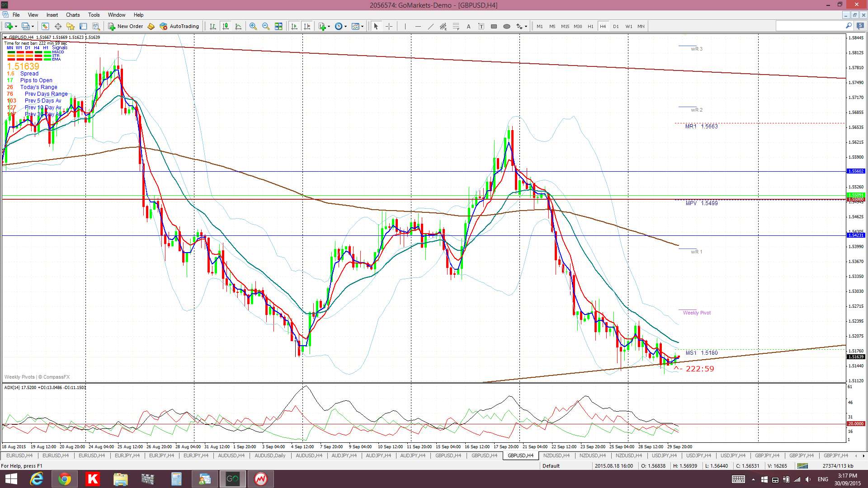Click the search magnifier icon
Screen dimensions: 868x488
[x=849, y=26]
